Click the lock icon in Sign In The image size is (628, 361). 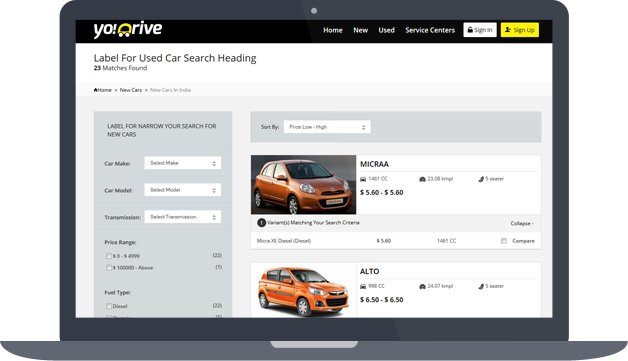pos(470,30)
